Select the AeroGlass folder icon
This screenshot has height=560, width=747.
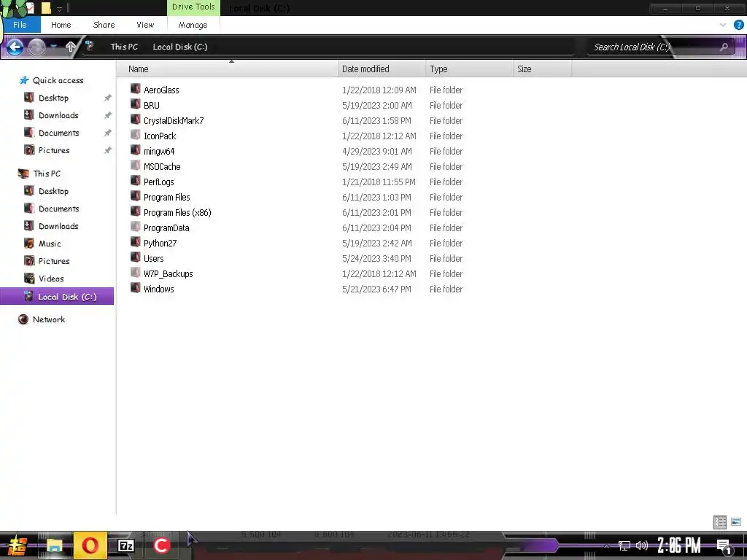(135, 89)
